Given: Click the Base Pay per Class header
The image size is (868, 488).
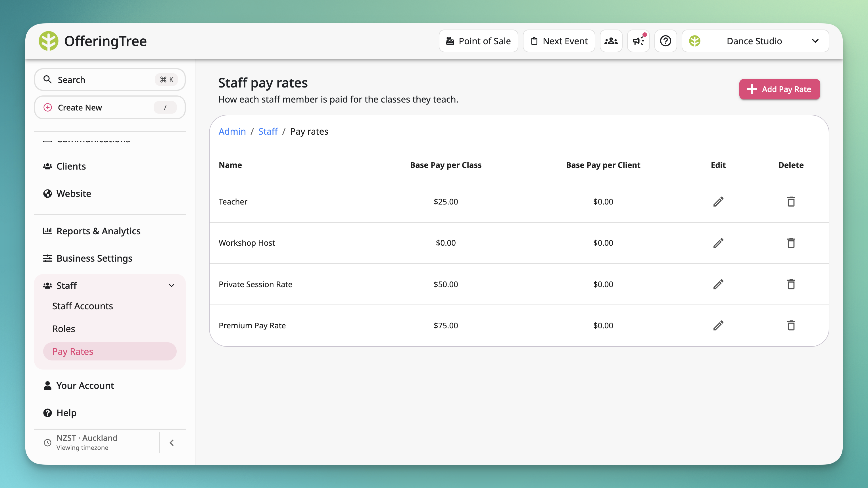Looking at the screenshot, I should click(x=445, y=165).
